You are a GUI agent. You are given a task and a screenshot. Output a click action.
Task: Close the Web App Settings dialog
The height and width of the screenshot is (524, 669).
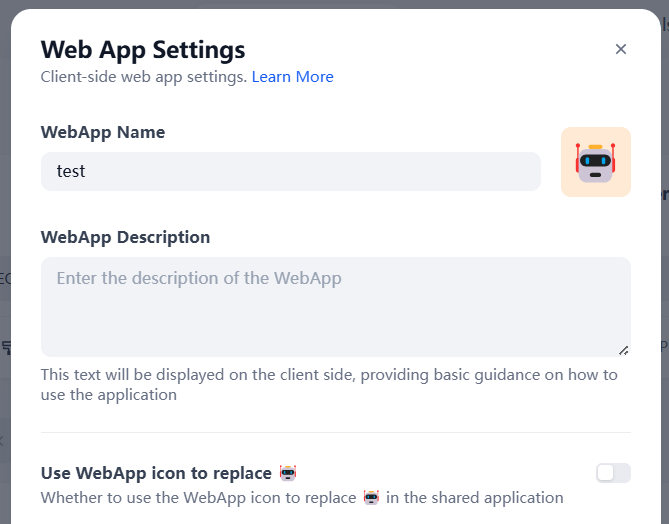(x=621, y=49)
